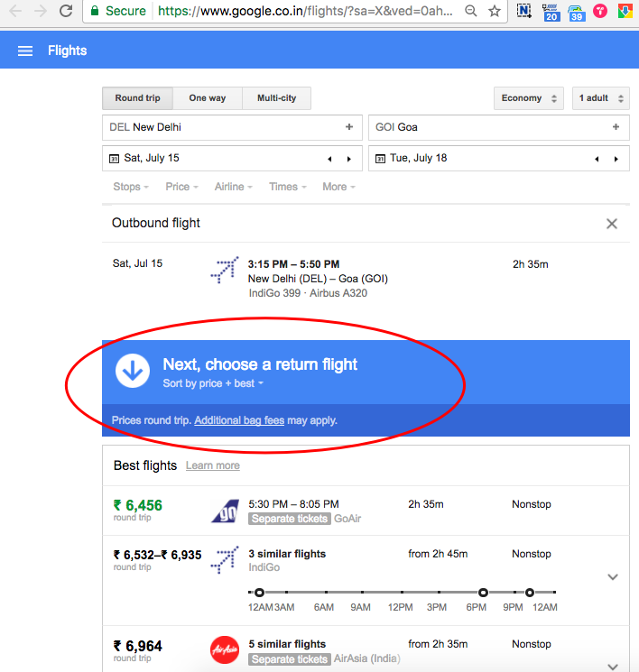
Task: Click the plus icon beside New Delhi
Action: click(x=349, y=127)
